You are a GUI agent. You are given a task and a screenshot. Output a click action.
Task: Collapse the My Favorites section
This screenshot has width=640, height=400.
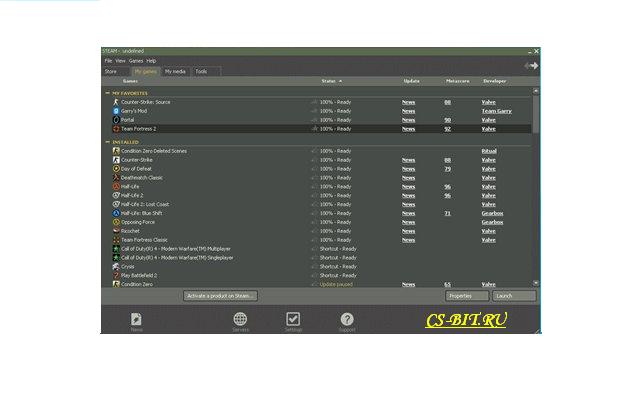click(107, 93)
